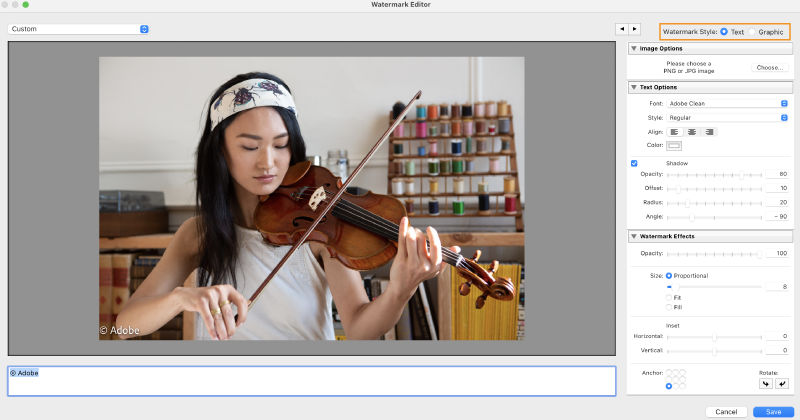Click the Watermark Opacity value 100
This screenshot has width=800, height=420.
tap(777, 253)
